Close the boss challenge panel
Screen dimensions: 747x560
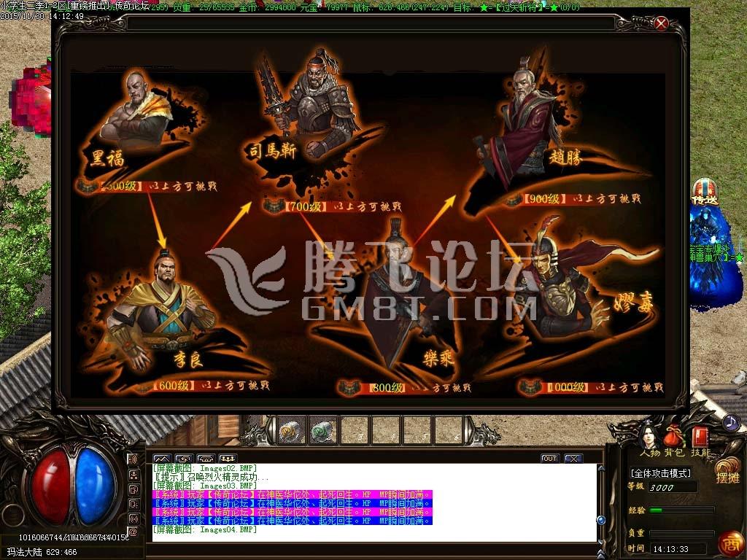click(661, 23)
